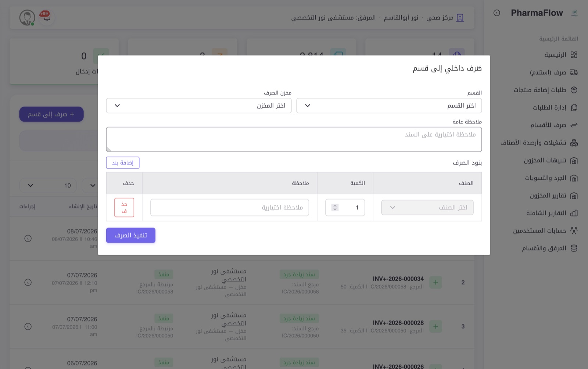Click the نفذ status badge in row 3
Viewport: 588px width, 369px height.
click(164, 318)
